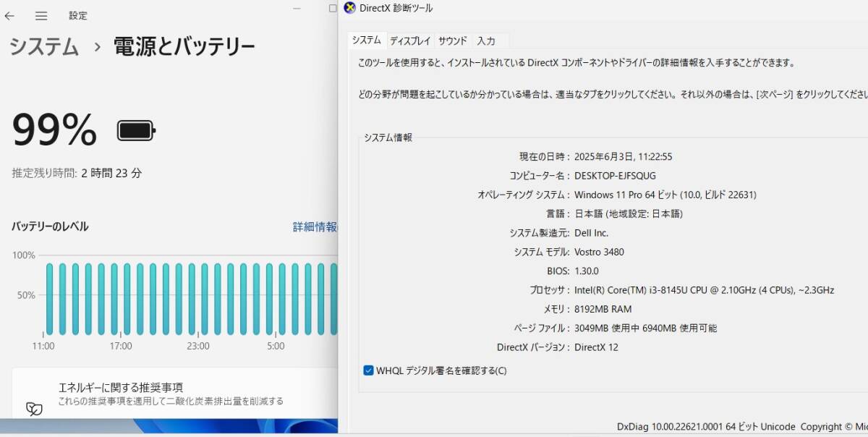Switch to the ディスプレイ tab
The height and width of the screenshot is (437, 868).
point(410,41)
